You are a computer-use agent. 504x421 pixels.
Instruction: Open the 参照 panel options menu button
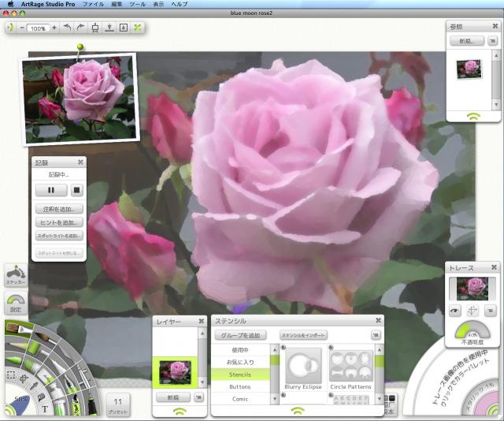tap(491, 41)
